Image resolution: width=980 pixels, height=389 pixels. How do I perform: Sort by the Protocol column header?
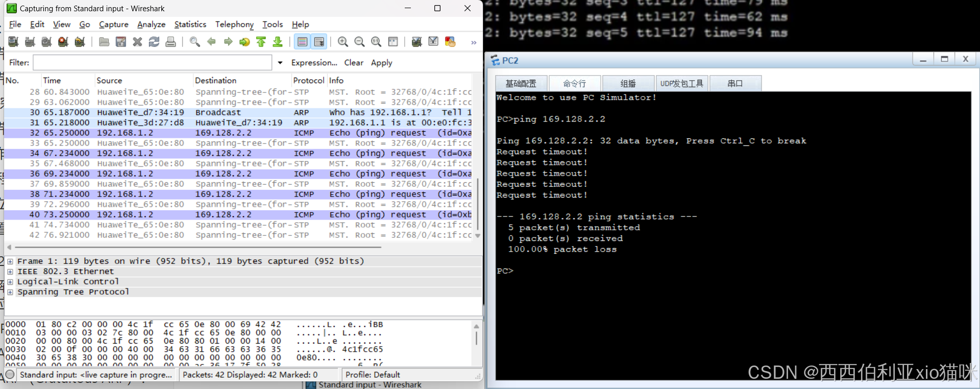(x=309, y=81)
